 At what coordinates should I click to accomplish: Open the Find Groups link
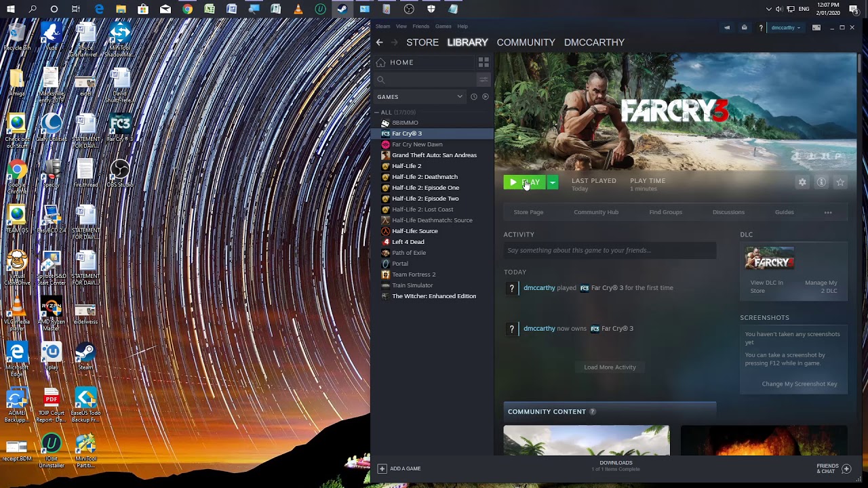pyautogui.click(x=666, y=212)
